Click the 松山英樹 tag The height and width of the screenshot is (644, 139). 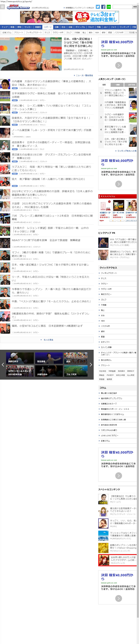coord(130,375)
